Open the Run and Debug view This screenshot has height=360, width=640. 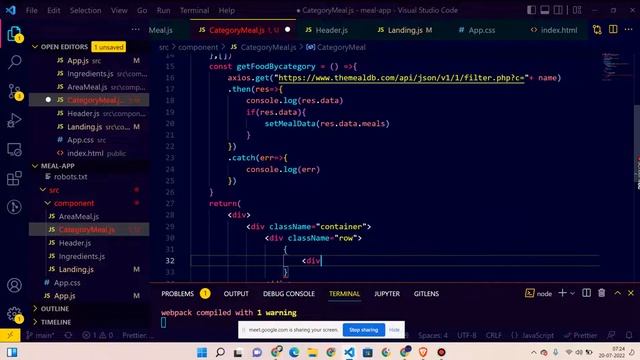coord(14,120)
